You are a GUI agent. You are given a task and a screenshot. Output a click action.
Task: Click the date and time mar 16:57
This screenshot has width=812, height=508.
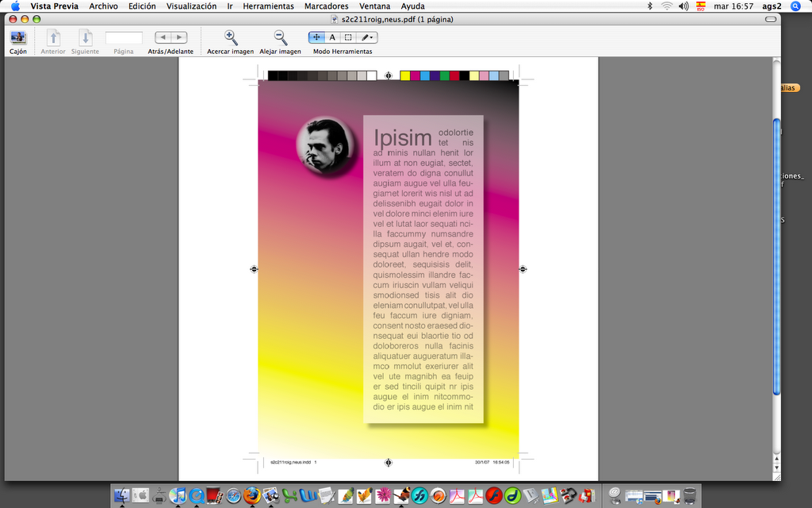point(733,6)
